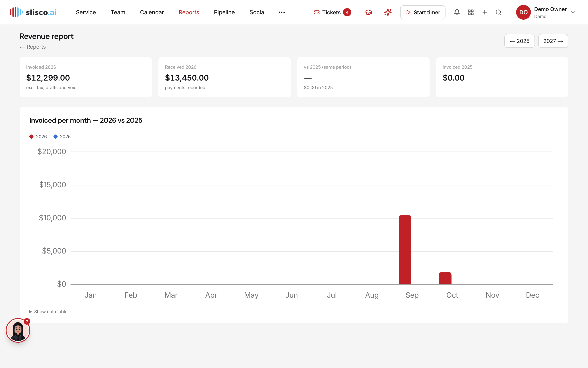Viewport: 588px width, 368px height.
Task: Switch to the Pipeline section
Action: (x=224, y=12)
